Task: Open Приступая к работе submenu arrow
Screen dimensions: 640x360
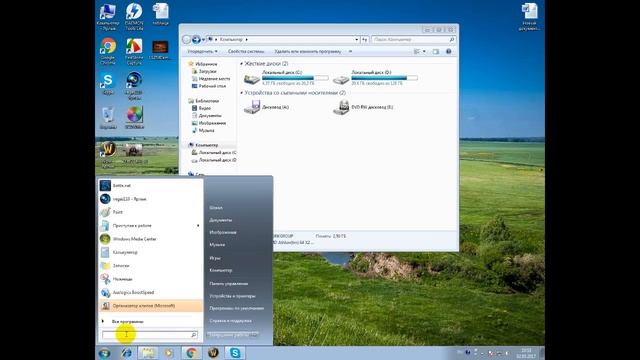Action: [198, 226]
